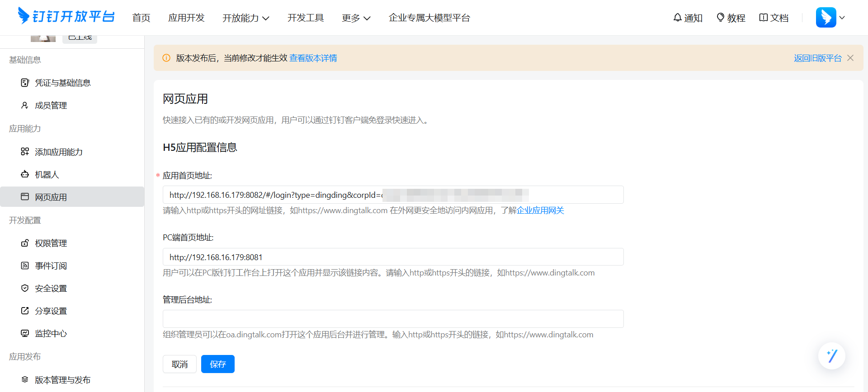Go to 首页 in top navigation
The width and height of the screenshot is (868, 392).
(141, 18)
